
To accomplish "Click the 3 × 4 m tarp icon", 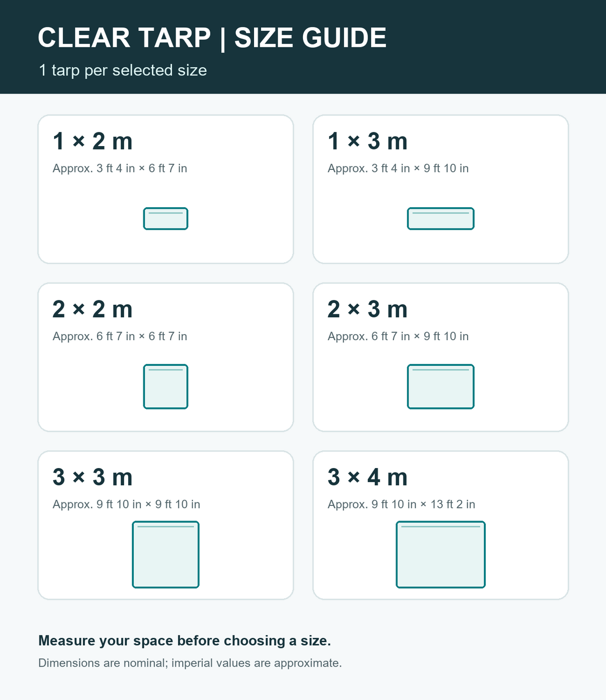I will [441, 554].
